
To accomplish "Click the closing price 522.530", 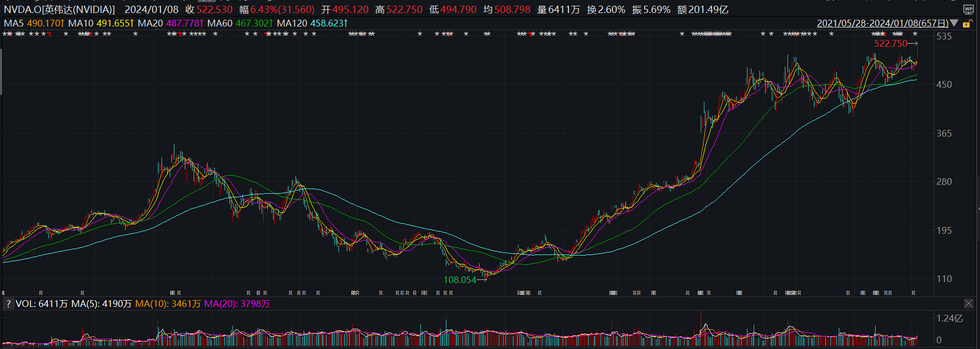I will tap(214, 10).
